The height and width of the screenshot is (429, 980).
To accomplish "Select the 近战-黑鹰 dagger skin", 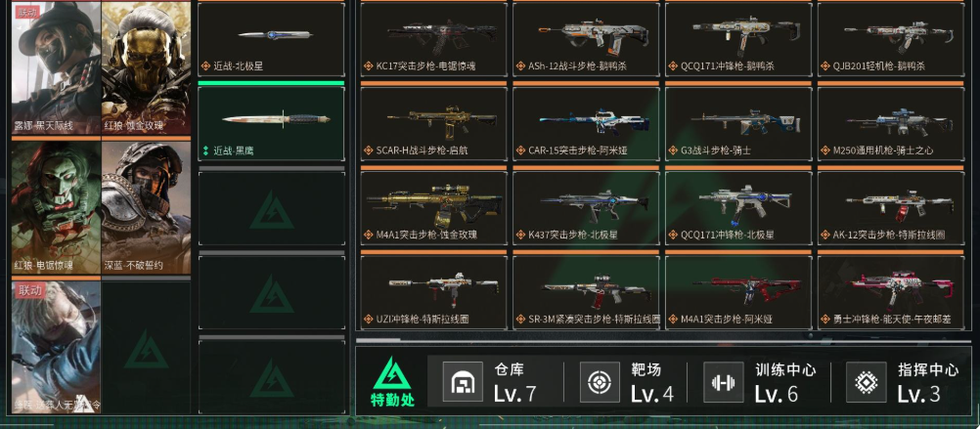I will 271,123.
